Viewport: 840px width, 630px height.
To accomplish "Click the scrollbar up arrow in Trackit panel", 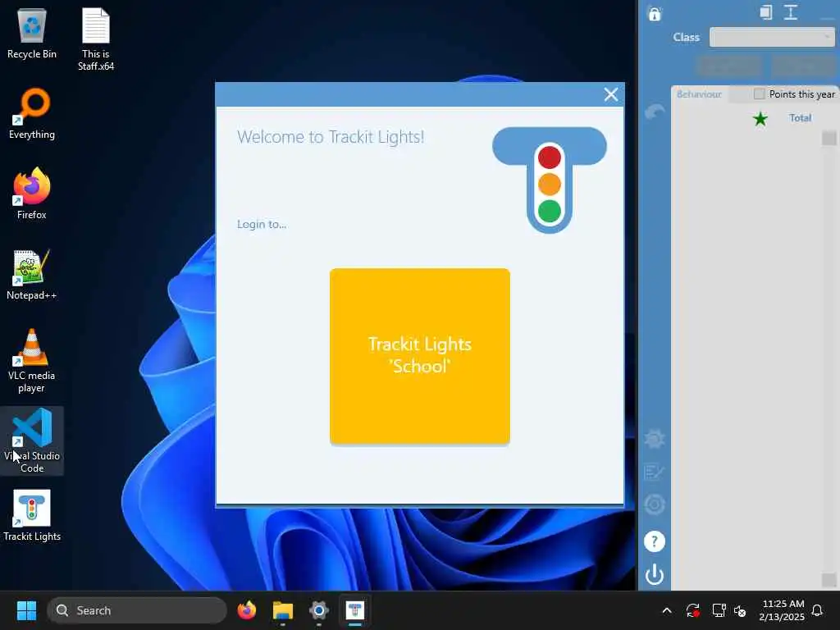I will pos(829,138).
